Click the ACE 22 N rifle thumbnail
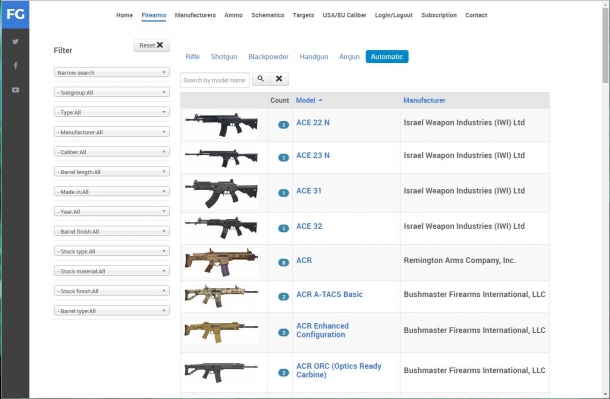This screenshot has height=399, width=610. (x=221, y=124)
